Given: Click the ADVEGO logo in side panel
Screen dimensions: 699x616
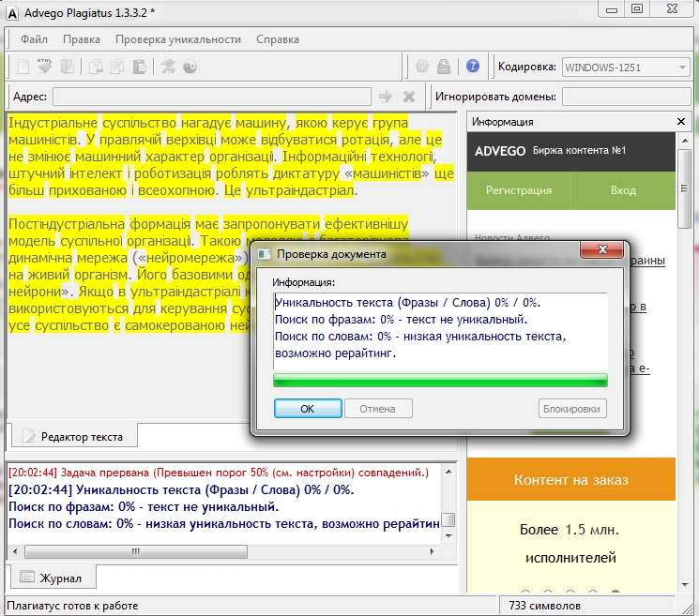Looking at the screenshot, I should (500, 151).
